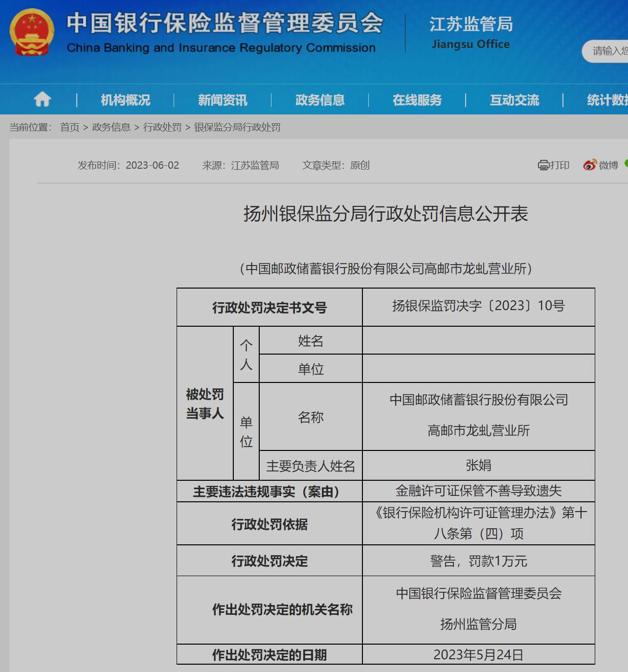This screenshot has height=672, width=628.
Task: Click the subtitle about 高邮市龙虬营业所
Action: (386, 269)
